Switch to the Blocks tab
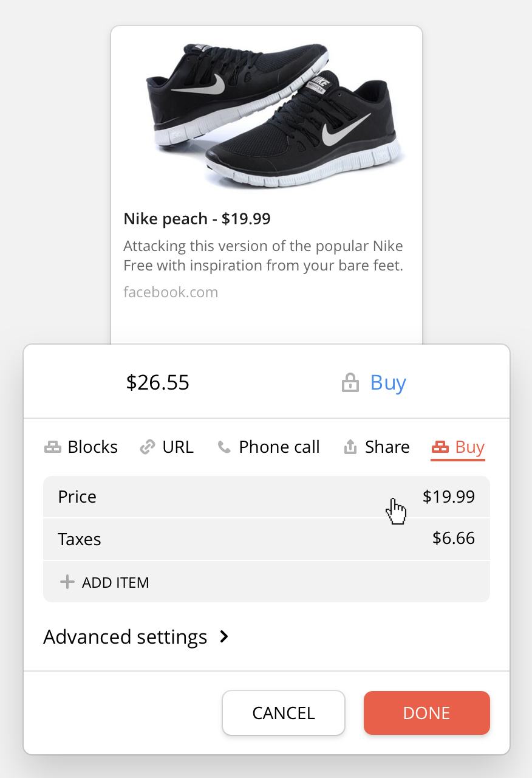This screenshot has width=532, height=778. pyautogui.click(x=92, y=447)
